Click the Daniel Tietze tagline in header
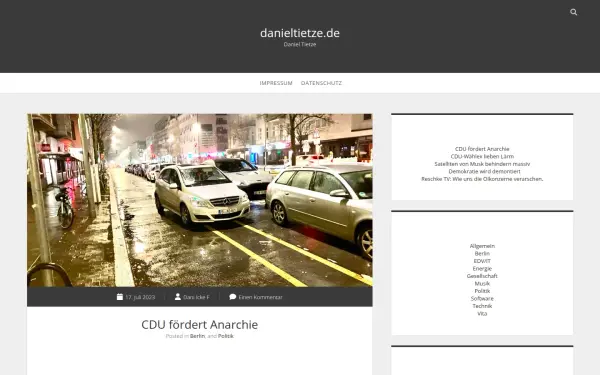This screenshot has height=375, width=600. (300, 44)
